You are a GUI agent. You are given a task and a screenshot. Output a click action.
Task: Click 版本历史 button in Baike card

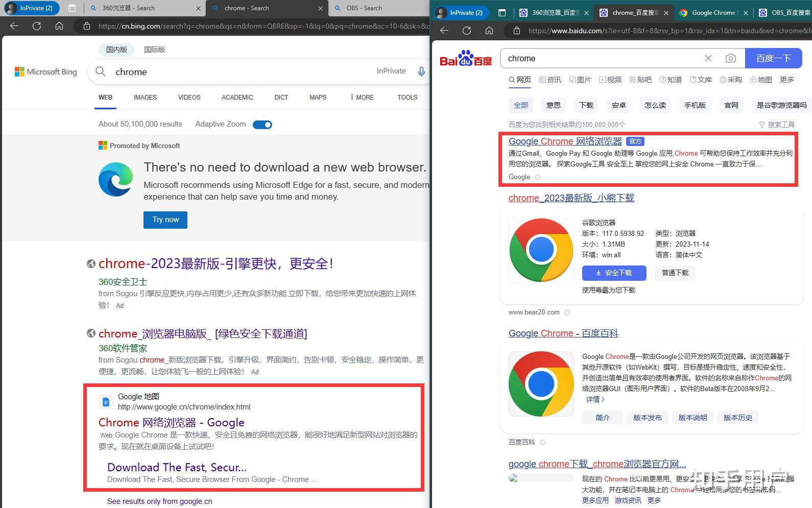[x=737, y=418]
